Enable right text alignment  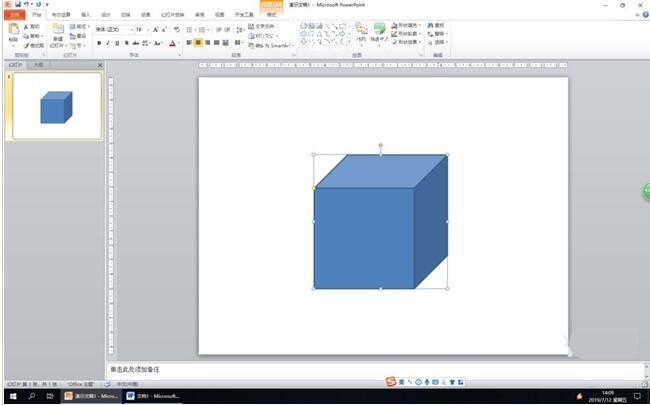point(207,43)
